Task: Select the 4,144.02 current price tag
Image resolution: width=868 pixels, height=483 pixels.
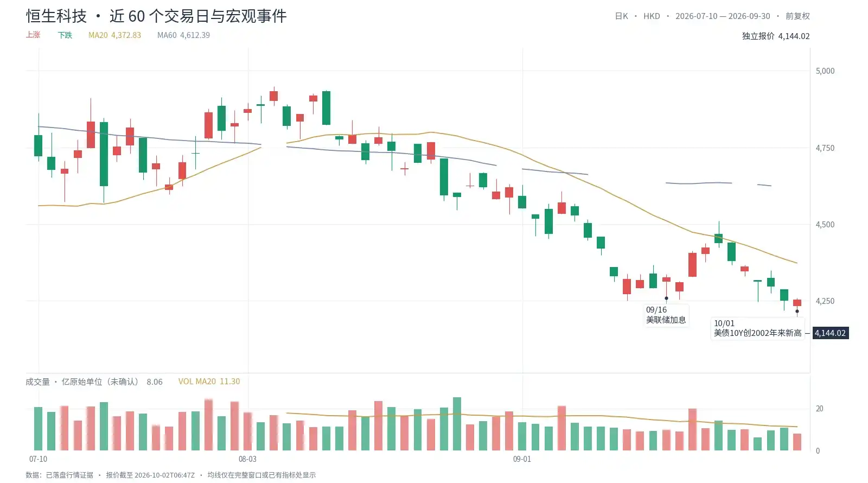Action: point(830,333)
